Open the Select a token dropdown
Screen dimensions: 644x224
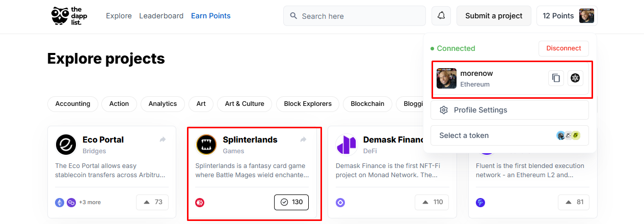tap(509, 135)
